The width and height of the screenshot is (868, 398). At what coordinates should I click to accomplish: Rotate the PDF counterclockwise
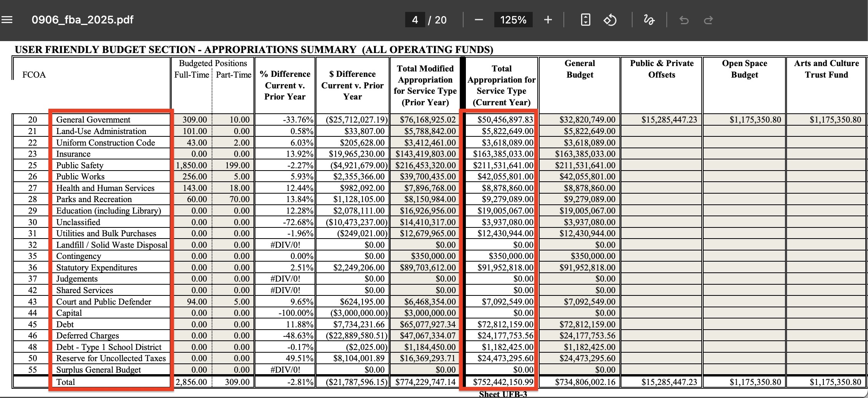pyautogui.click(x=610, y=20)
